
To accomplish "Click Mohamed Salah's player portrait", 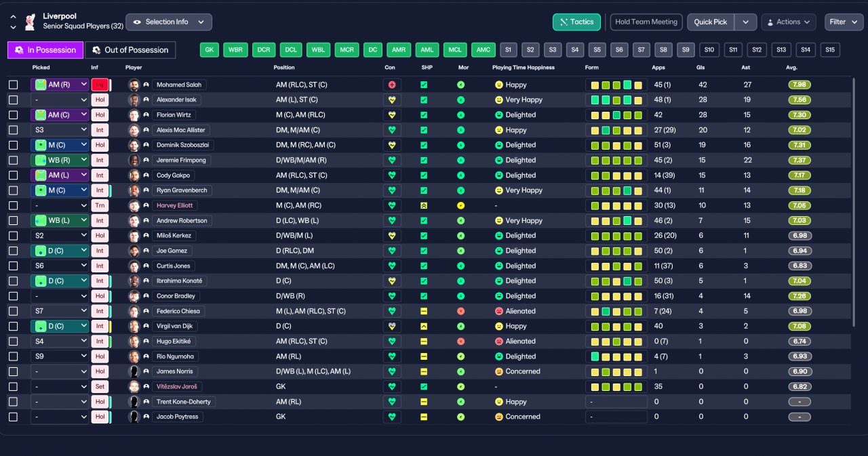I will (x=134, y=85).
